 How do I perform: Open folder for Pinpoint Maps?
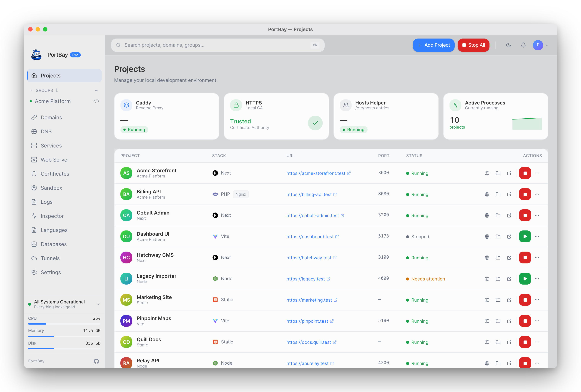coord(498,321)
